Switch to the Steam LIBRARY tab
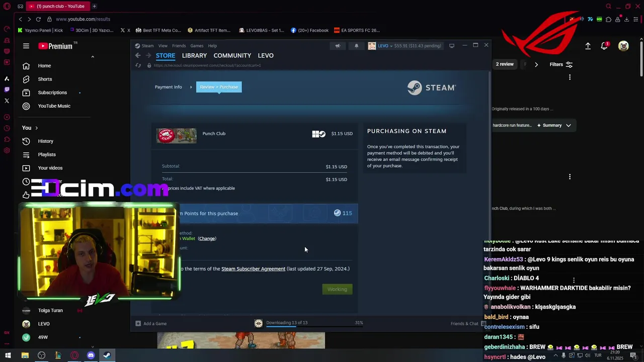Viewport: 644px width, 362px height. (x=194, y=56)
